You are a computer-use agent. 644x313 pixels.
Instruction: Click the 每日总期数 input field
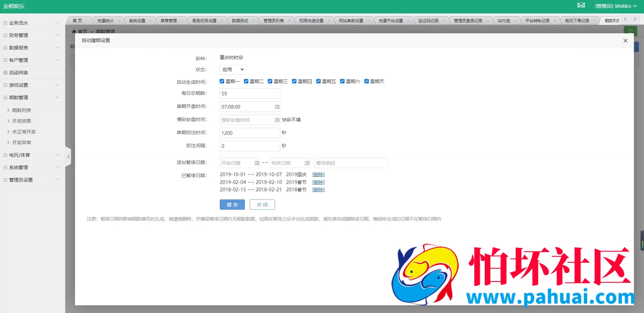click(x=249, y=93)
